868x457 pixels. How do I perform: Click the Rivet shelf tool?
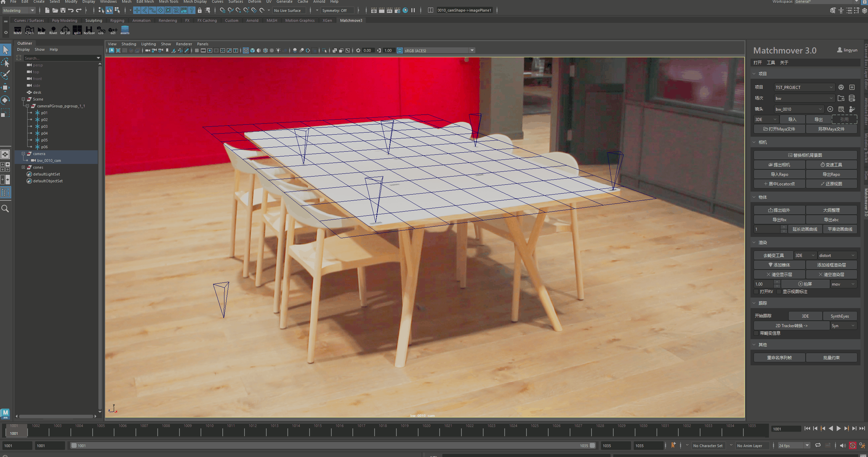(x=53, y=30)
